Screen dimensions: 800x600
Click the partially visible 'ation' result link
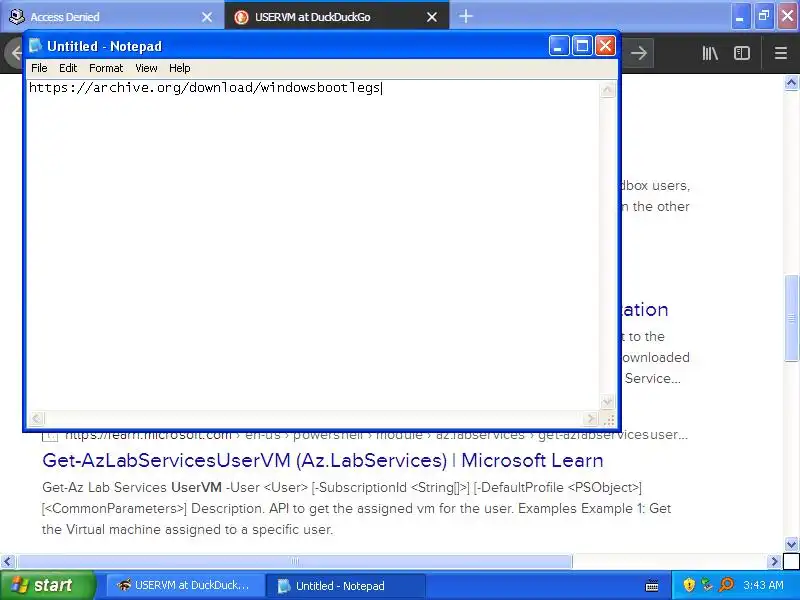point(645,310)
